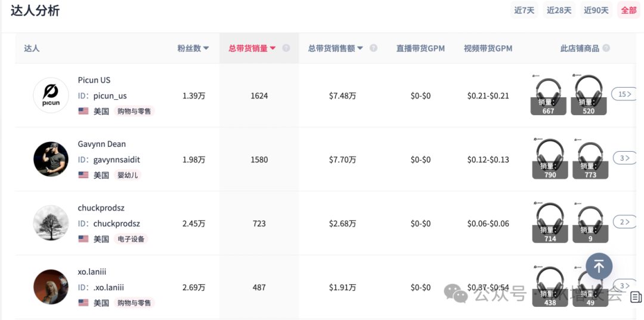Screen dimensions: 644x320
Task: Expand chuckprodsz products with 2 button
Action: (x=624, y=222)
